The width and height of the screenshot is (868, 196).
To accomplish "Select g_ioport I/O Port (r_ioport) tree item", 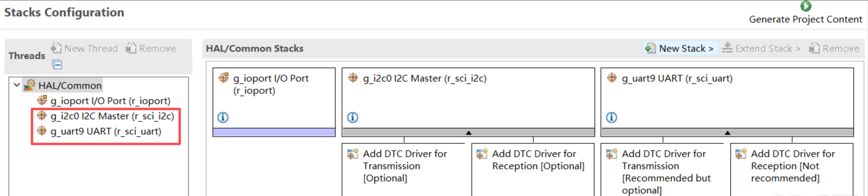I will 111,100.
